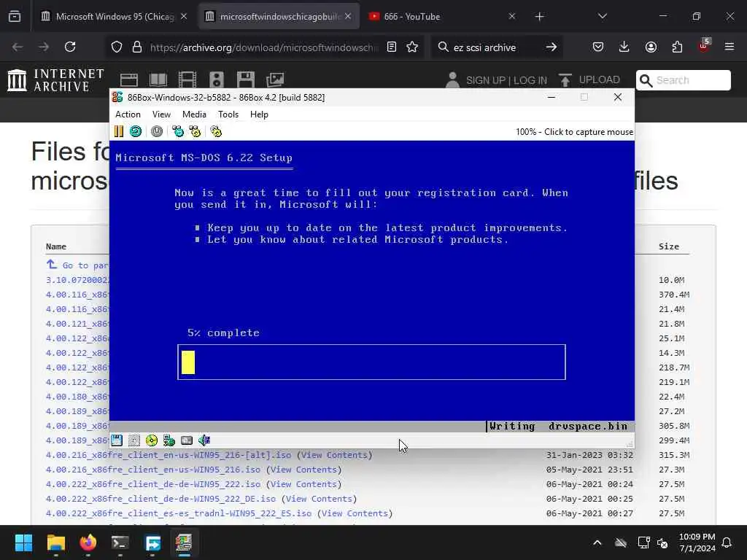Open Firefox extensions puzzle icon
Image resolution: width=747 pixels, height=560 pixels.
[x=677, y=47]
